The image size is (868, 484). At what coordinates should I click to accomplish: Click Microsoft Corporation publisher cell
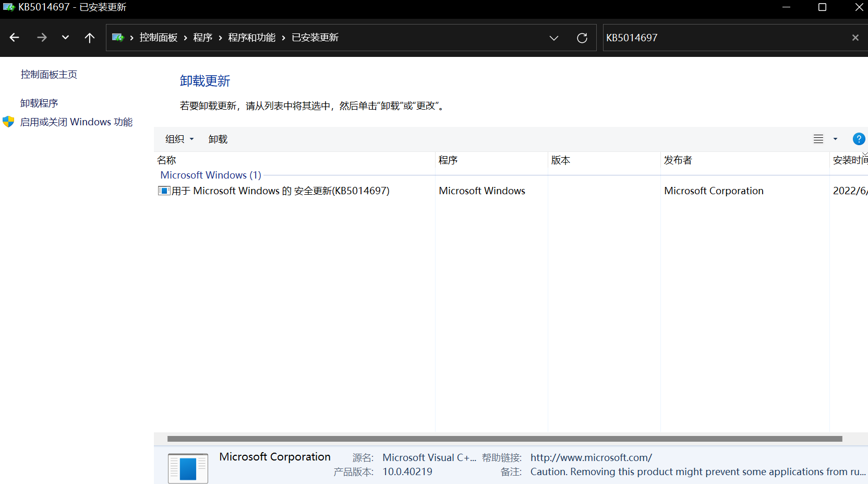click(714, 191)
